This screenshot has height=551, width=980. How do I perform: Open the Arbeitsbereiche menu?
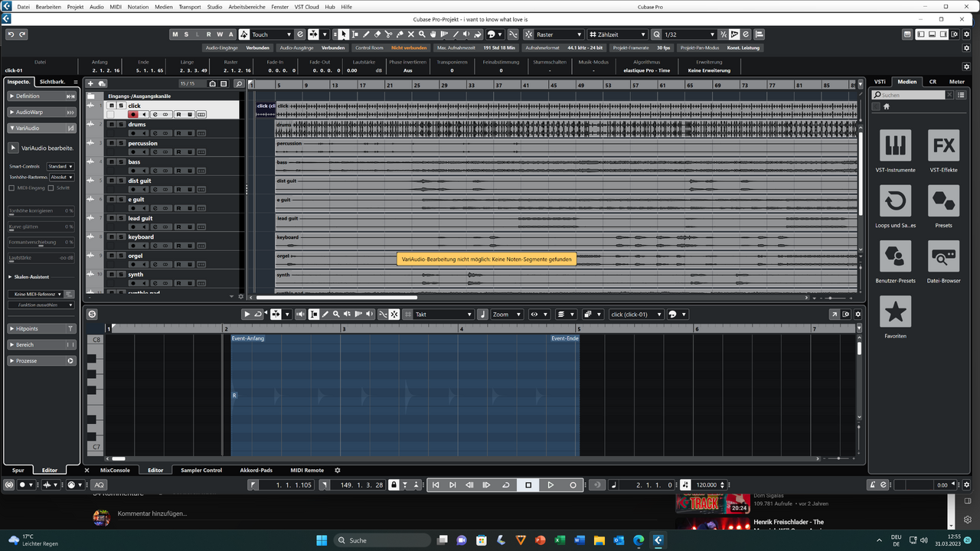[x=246, y=6]
